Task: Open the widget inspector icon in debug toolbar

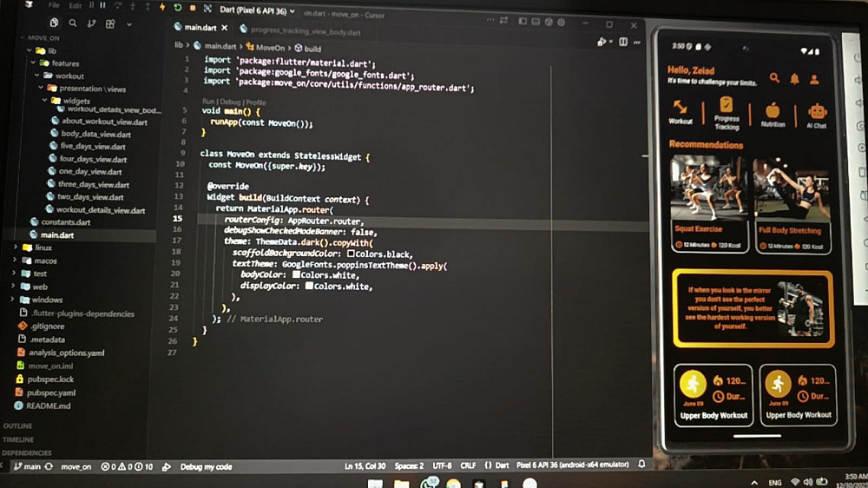Action: tap(207, 9)
